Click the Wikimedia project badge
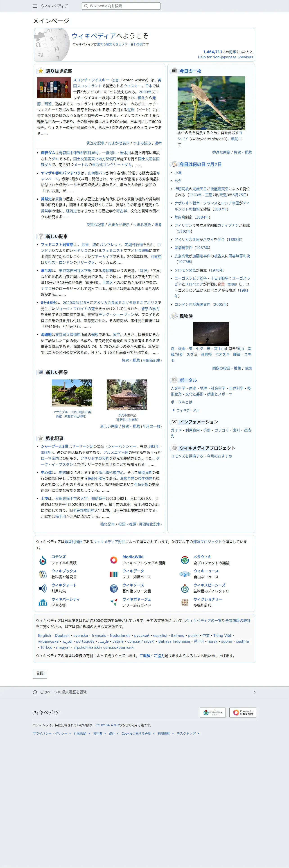Screen dimensions: 289x868 pos(213,712)
